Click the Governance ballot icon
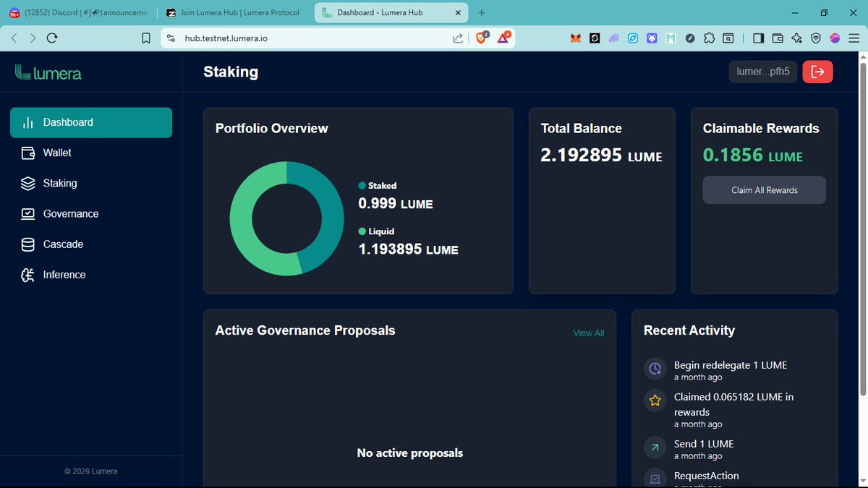868x488 pixels. [28, 213]
